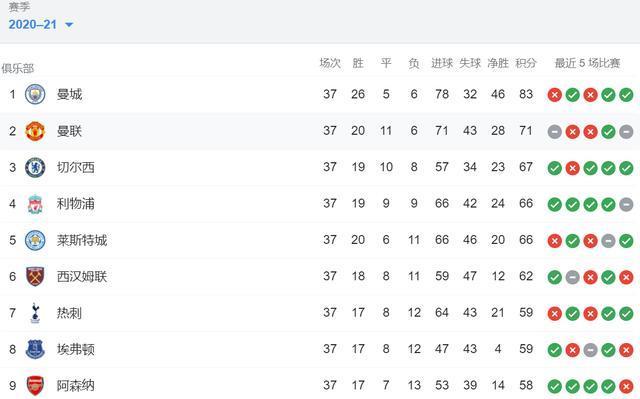This screenshot has height=399, width=640.
Task: Open the 利物浦 team name link
Action: (x=76, y=204)
